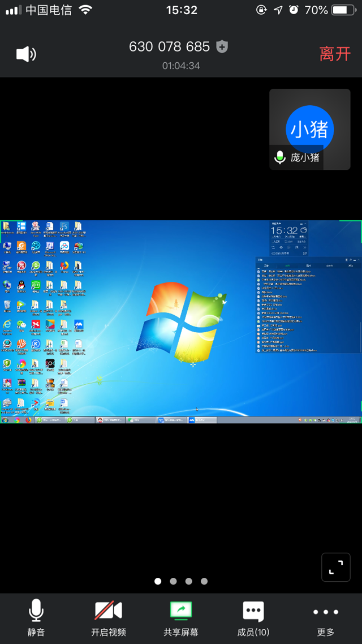
Task: Click Firefox icon in shared taskbar
Action: 28,420
